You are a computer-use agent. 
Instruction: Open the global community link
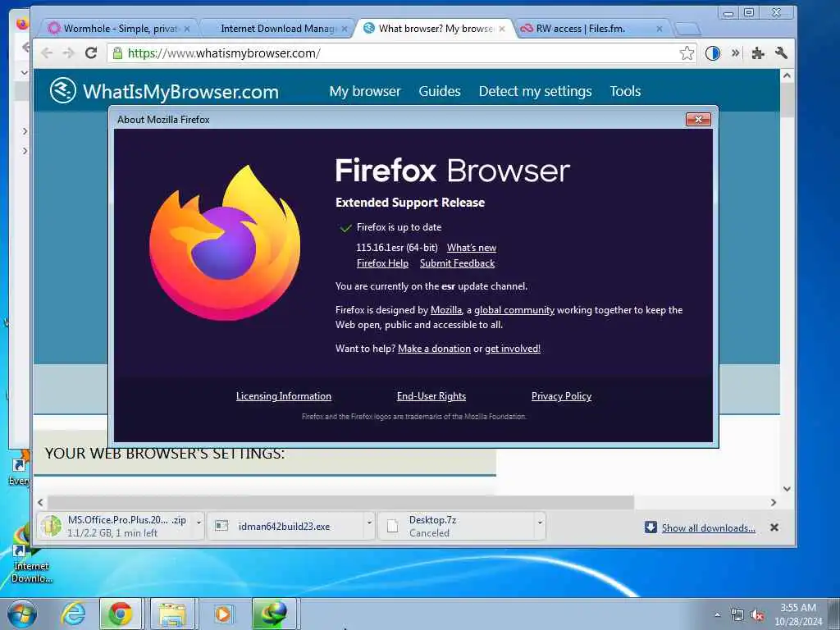coord(514,309)
